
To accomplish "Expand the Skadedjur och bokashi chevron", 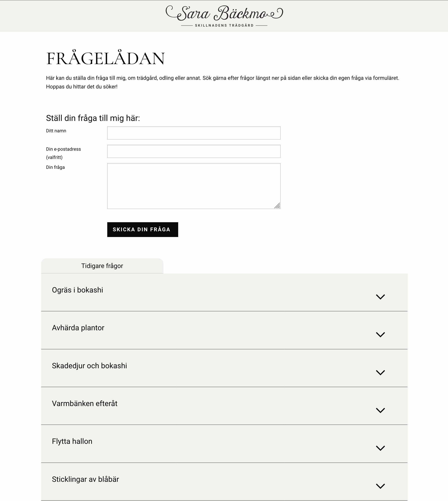I will click(380, 372).
